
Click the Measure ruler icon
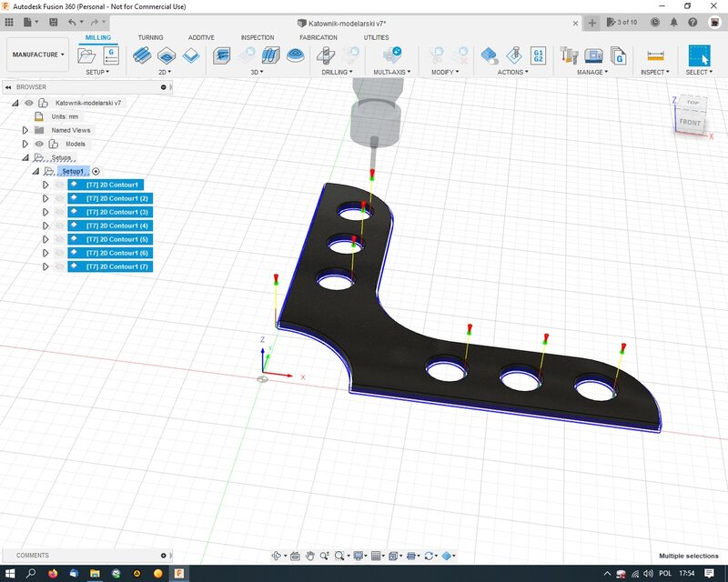coord(655,55)
